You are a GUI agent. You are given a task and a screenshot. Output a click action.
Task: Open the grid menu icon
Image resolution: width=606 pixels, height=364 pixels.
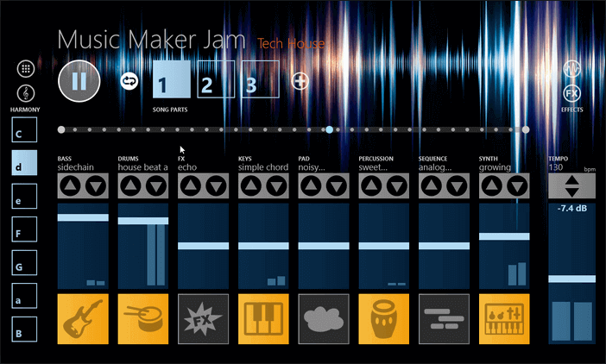[26, 69]
